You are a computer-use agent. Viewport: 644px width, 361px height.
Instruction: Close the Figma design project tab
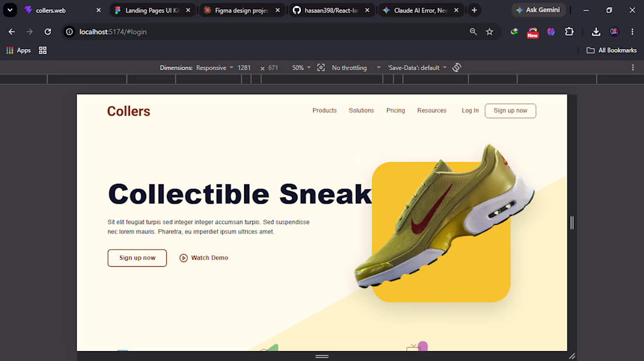(278, 11)
